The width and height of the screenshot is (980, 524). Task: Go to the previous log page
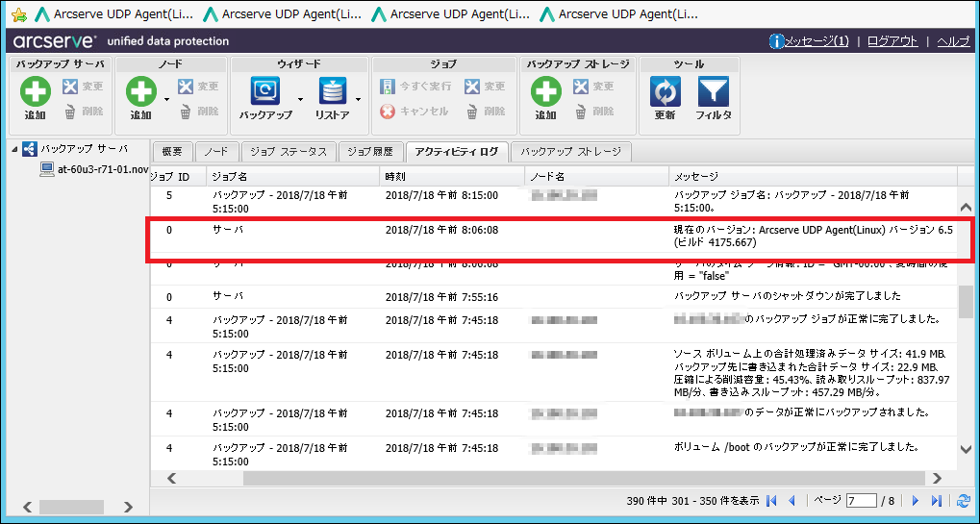pos(792,500)
